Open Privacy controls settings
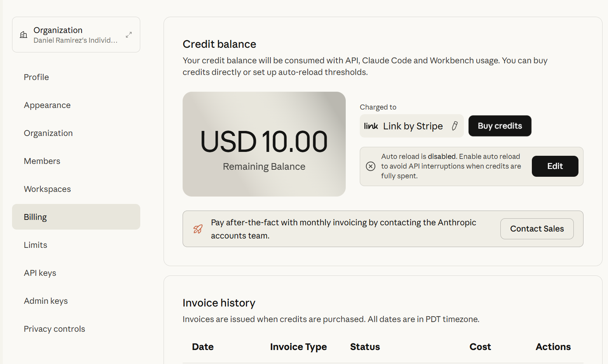 [54, 329]
